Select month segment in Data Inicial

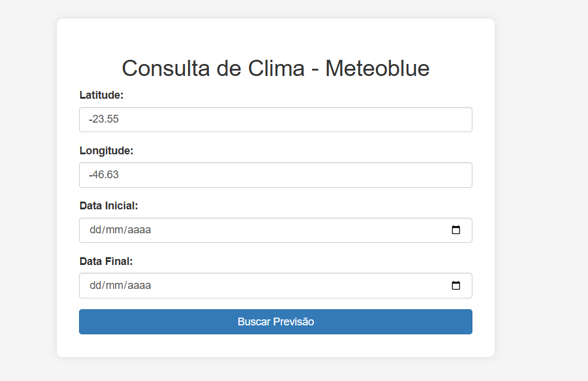click(114, 230)
